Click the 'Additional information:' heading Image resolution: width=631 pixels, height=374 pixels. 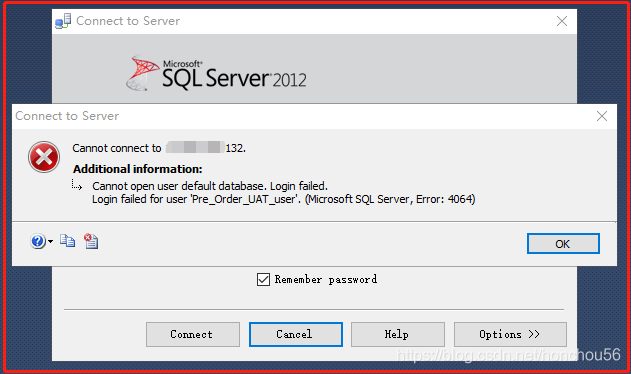pos(138,169)
